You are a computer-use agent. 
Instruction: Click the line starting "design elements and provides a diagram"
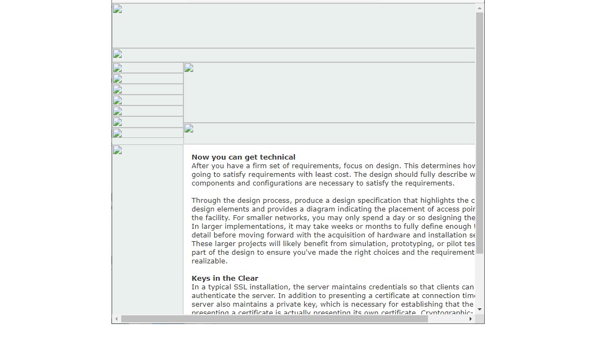333,209
